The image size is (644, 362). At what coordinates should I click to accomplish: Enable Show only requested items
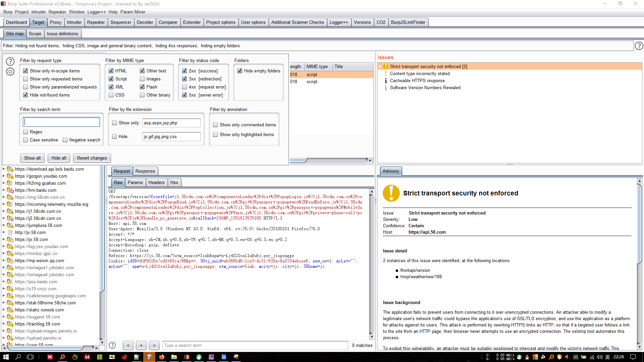[25, 79]
